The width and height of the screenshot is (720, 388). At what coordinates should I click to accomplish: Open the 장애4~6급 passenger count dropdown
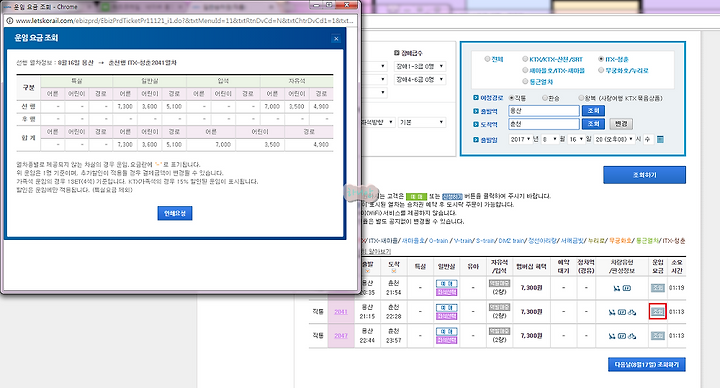[420, 79]
